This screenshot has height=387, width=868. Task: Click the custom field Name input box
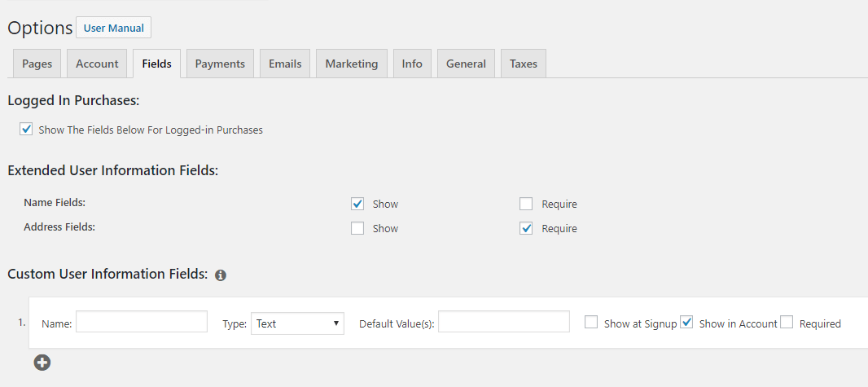[142, 322]
